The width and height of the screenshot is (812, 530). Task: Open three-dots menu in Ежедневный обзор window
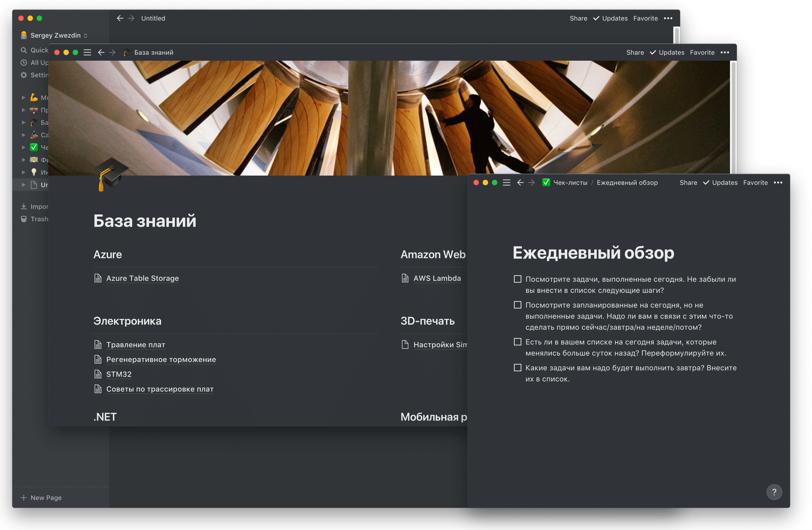point(778,183)
